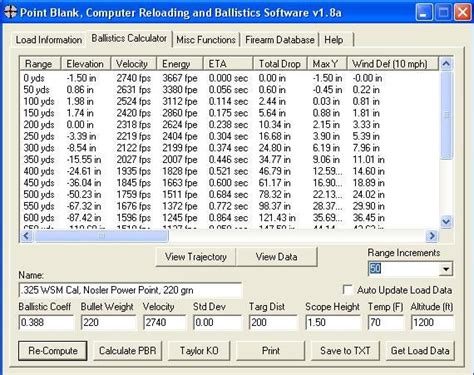Select the 100 yds row
The image size is (474, 375).
point(229,101)
